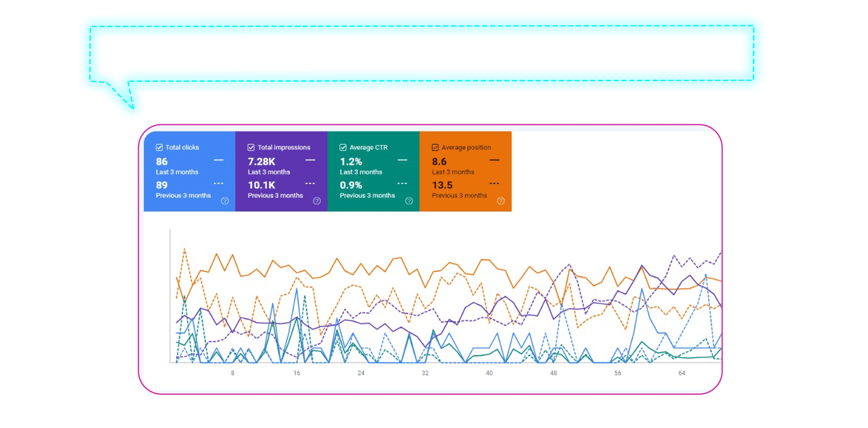Image resolution: width=868 pixels, height=428 pixels.
Task: Click the x-axis label 56
Action: (618, 373)
